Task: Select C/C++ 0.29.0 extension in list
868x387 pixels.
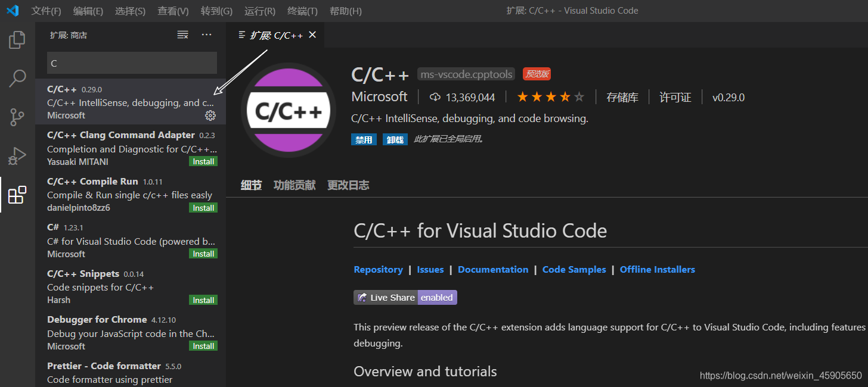Action: [x=131, y=102]
